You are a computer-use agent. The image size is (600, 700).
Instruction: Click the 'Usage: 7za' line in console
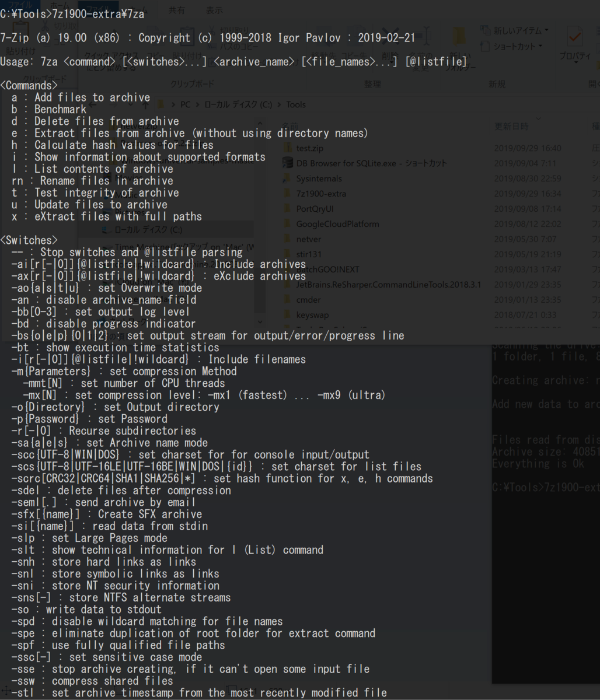click(x=233, y=61)
